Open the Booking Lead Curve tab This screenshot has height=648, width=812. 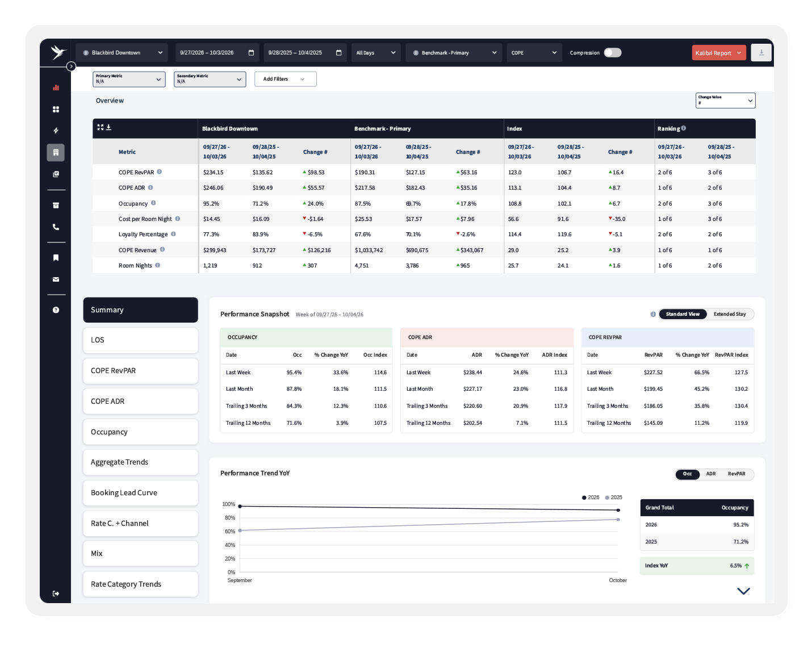pos(141,493)
